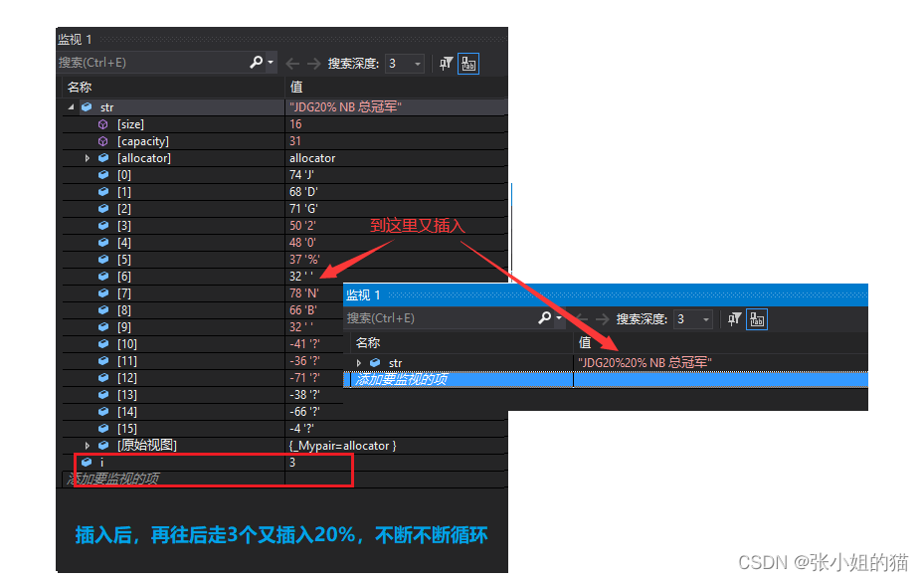Image resolution: width=924 pixels, height=581 pixels.
Task: Click the blue cube icon of [7]
Action: (x=103, y=292)
